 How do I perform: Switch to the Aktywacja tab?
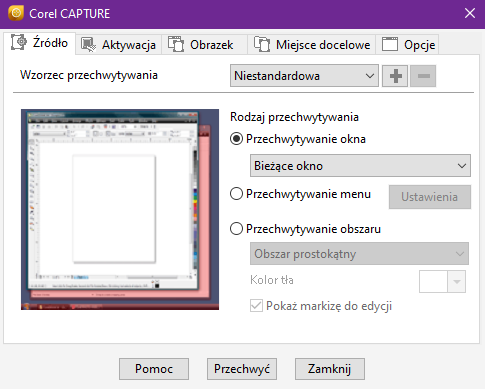[119, 45]
